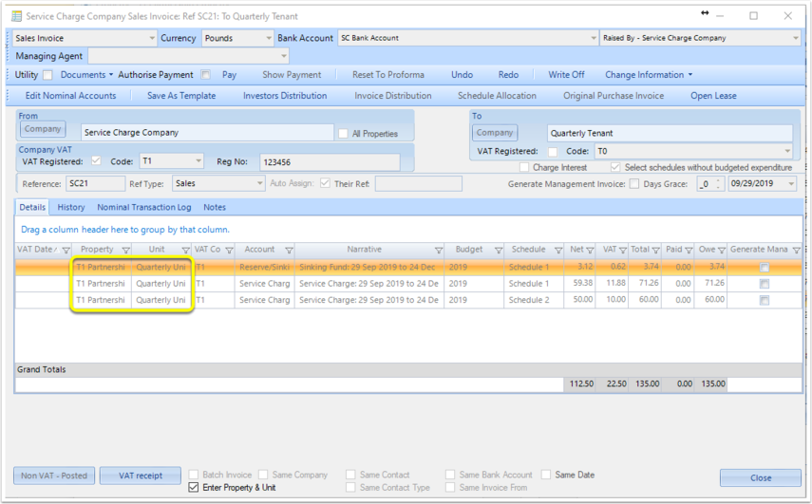Open filter icon for Narrative column

pyautogui.click(x=439, y=250)
